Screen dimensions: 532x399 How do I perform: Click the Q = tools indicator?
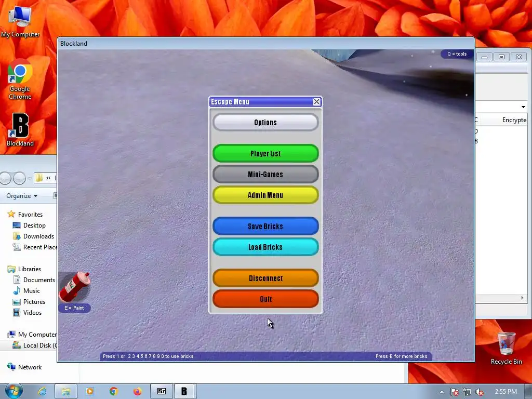(x=457, y=54)
